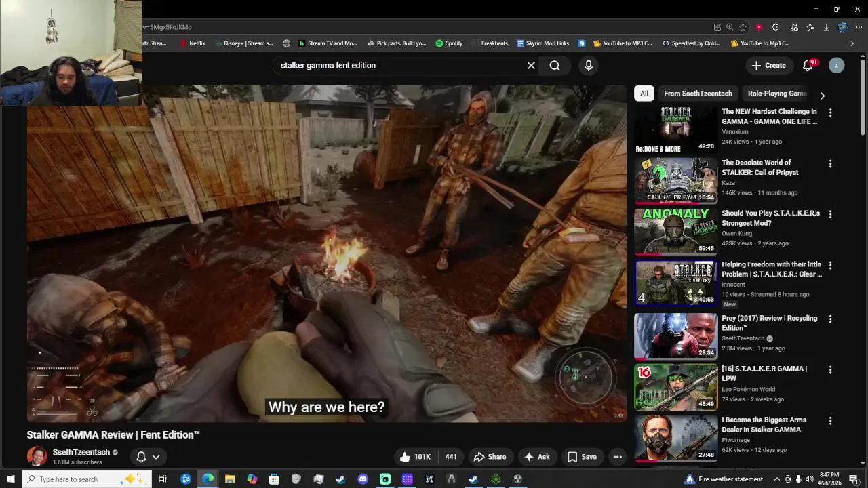Open Desolate World of STALKER thumbnail
The width and height of the screenshot is (868, 488).
[x=675, y=181]
